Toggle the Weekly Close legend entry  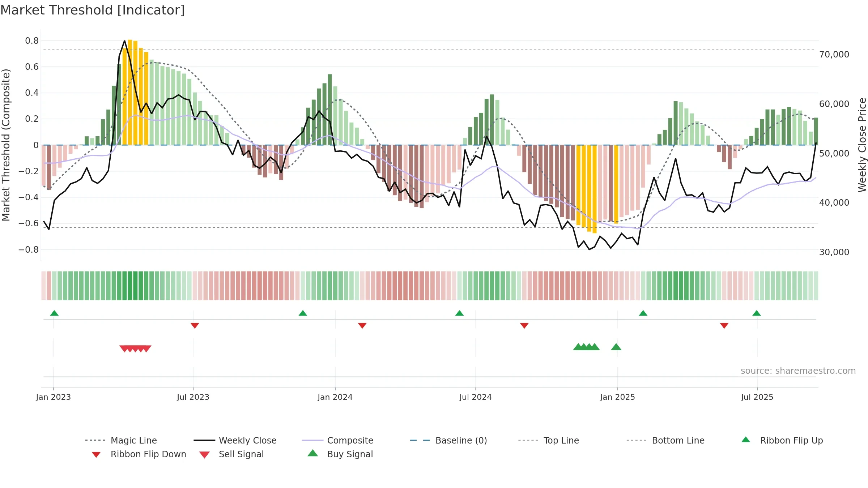point(235,440)
